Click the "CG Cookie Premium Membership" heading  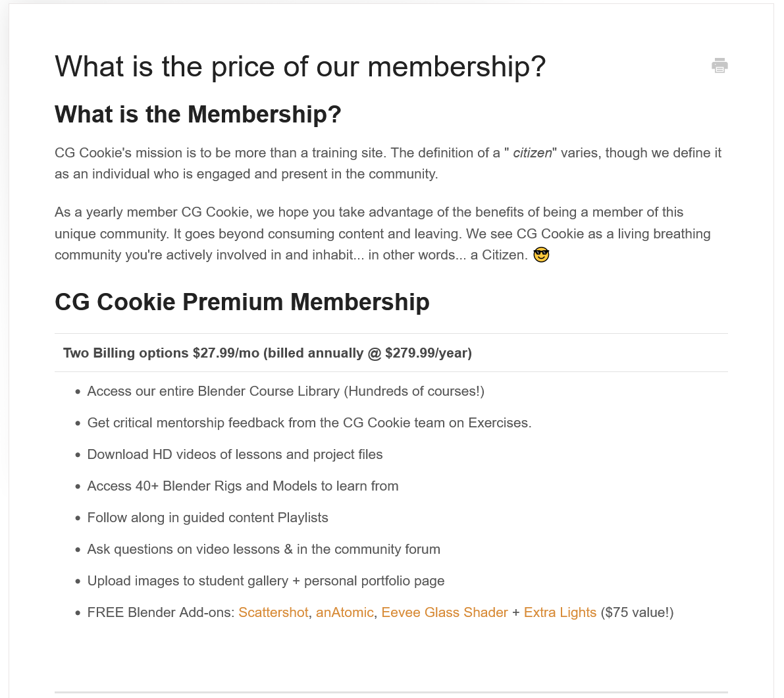[x=242, y=302]
